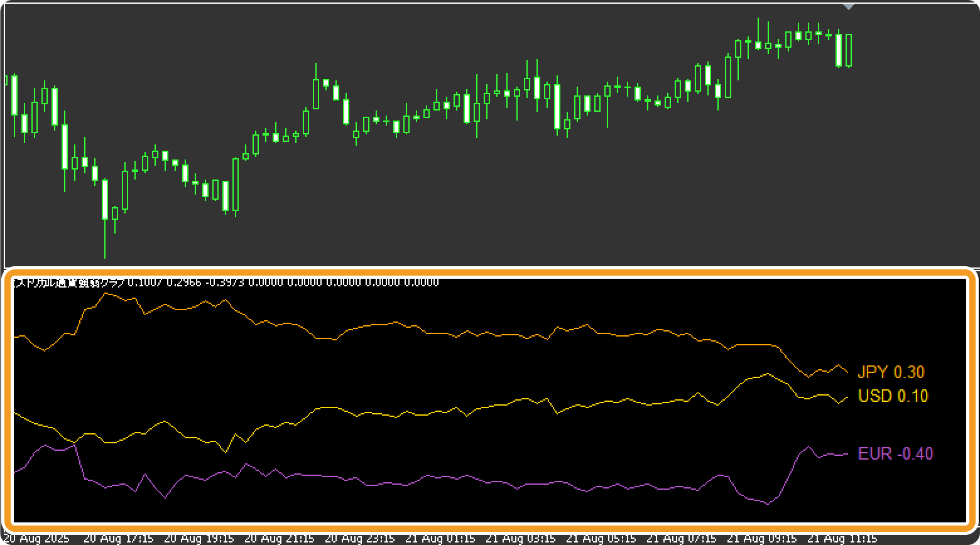The image size is (980, 545).
Task: Click the last candlestick on the price chart
Action: pyautogui.click(x=849, y=50)
